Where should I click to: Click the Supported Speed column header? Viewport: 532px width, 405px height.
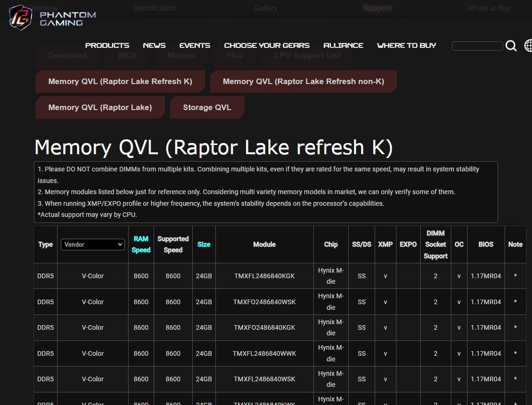173,244
